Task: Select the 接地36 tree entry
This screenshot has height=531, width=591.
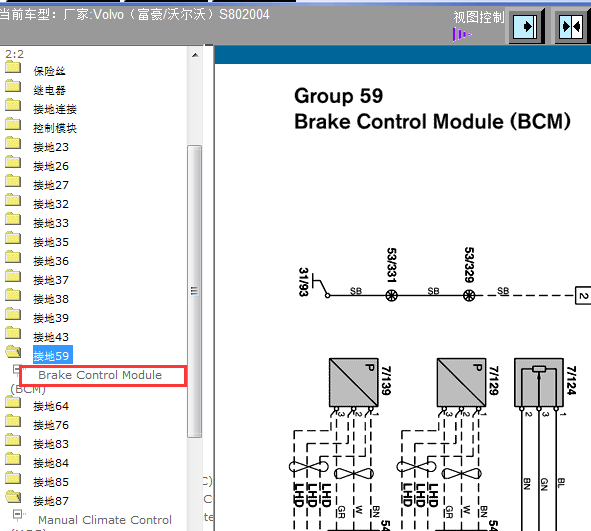Action: (x=51, y=261)
